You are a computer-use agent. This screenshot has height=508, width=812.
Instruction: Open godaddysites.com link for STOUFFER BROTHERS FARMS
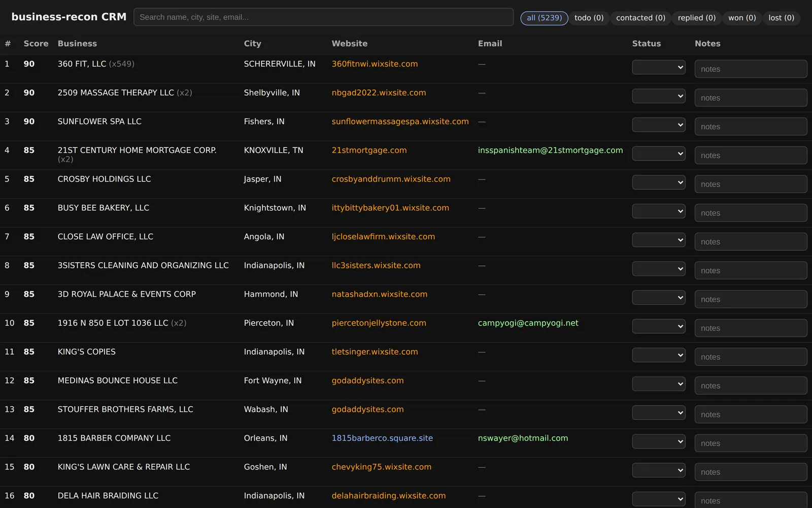coord(367,409)
